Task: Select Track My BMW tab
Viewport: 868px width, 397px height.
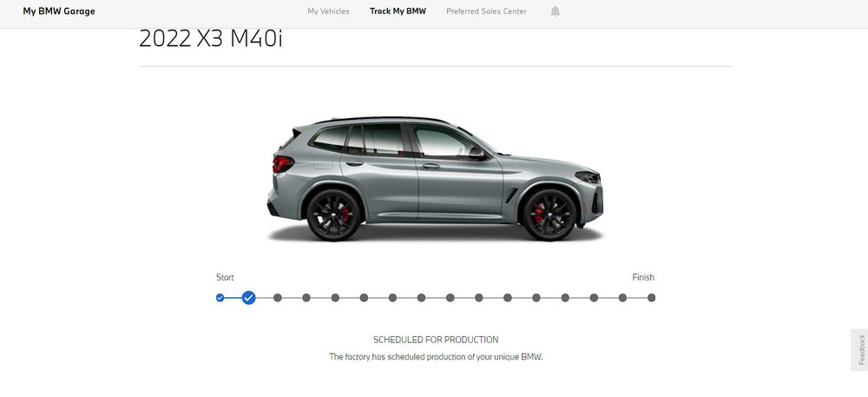Action: point(398,11)
